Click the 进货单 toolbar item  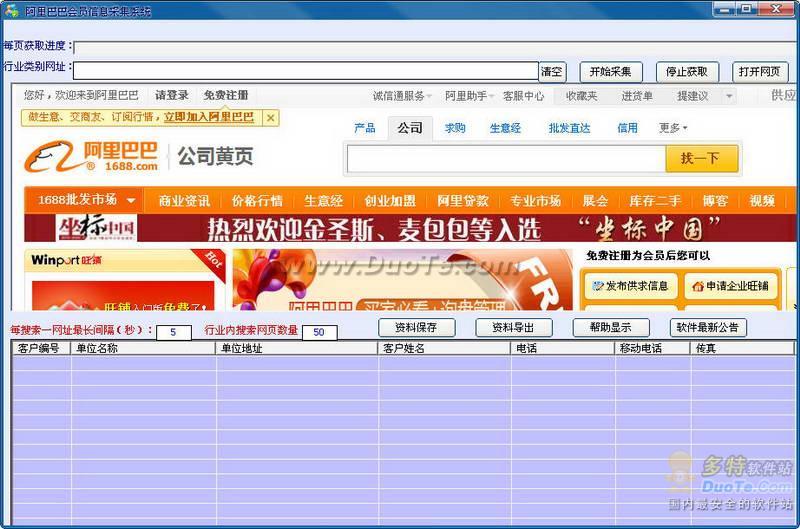point(637,96)
